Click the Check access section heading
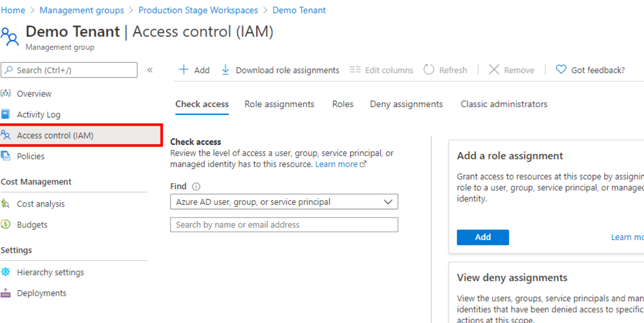Viewport: 644px width, 323px height. [196, 142]
